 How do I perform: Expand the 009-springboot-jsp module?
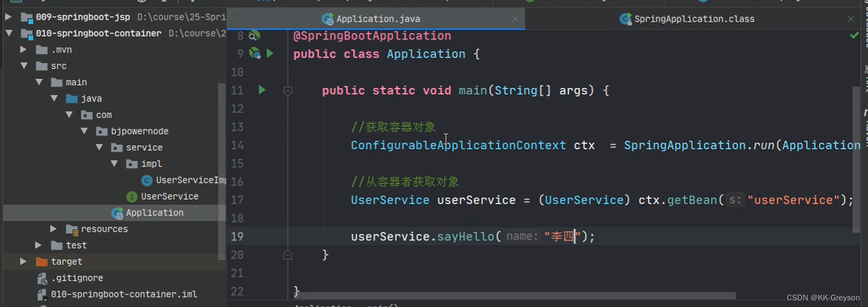(8, 17)
